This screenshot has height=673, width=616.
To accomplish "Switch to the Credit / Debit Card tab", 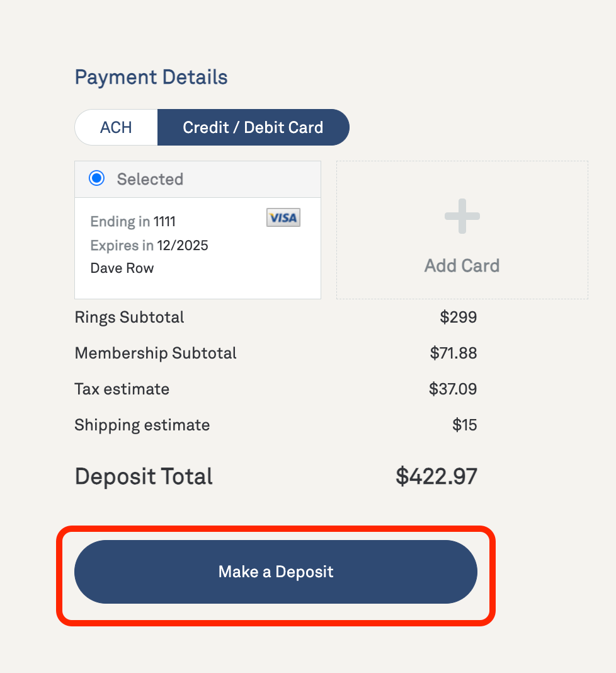I will [x=253, y=127].
